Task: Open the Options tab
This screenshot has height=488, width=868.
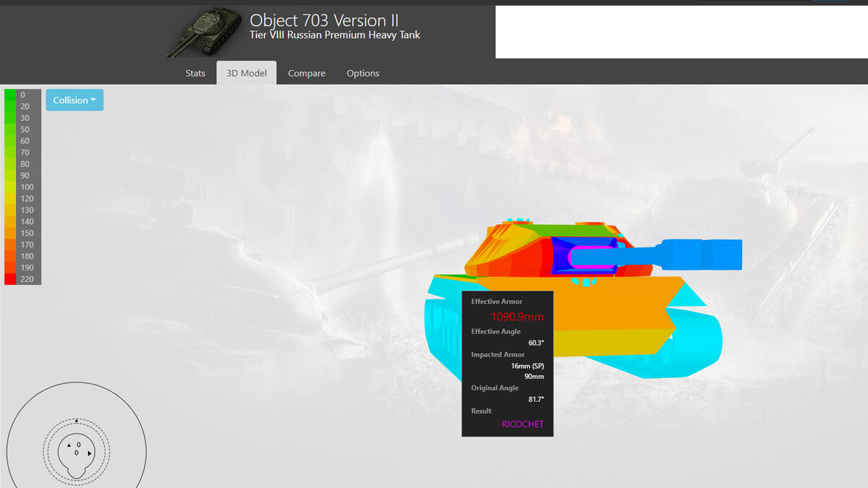Action: [363, 73]
